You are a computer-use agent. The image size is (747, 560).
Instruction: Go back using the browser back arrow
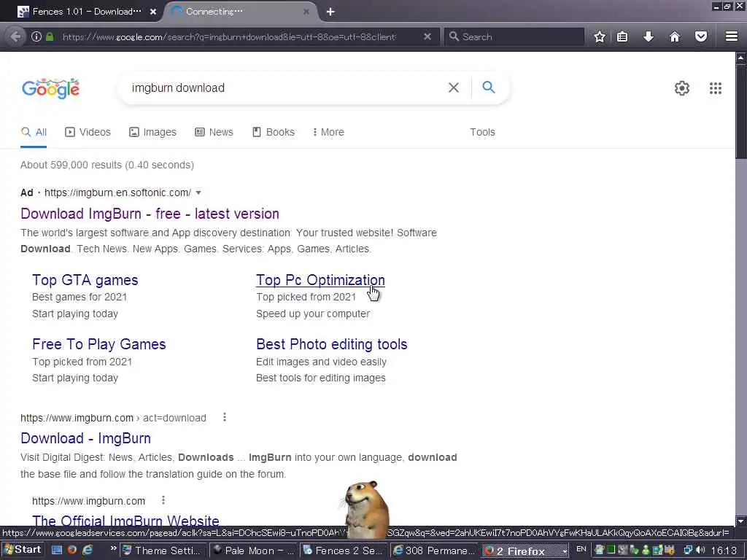[x=16, y=36]
